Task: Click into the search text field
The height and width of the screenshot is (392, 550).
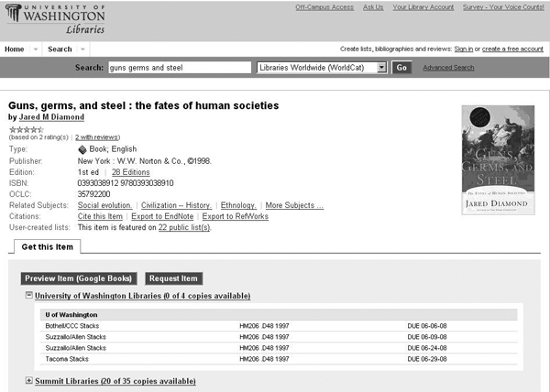Action: (x=179, y=68)
